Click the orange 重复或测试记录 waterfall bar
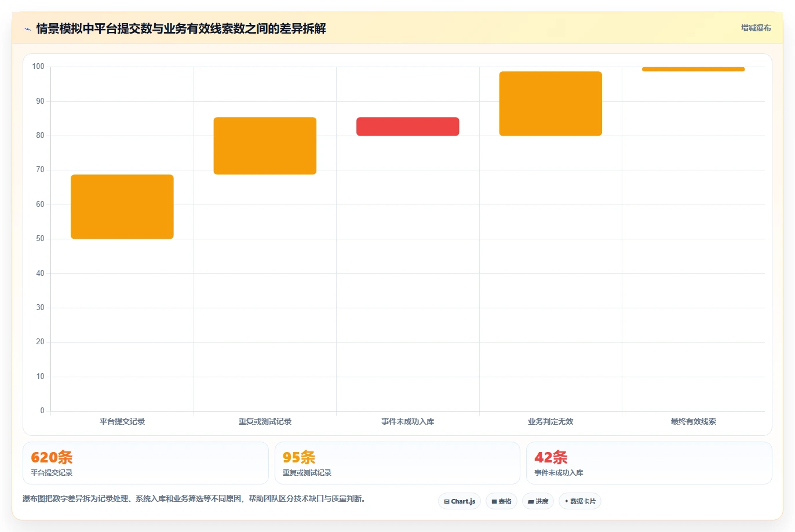 (x=265, y=146)
